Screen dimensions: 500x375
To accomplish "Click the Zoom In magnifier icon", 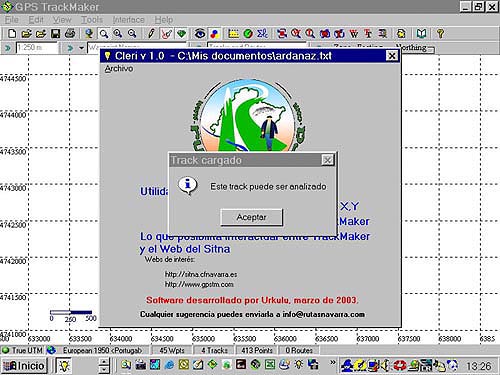I will click(118, 34).
